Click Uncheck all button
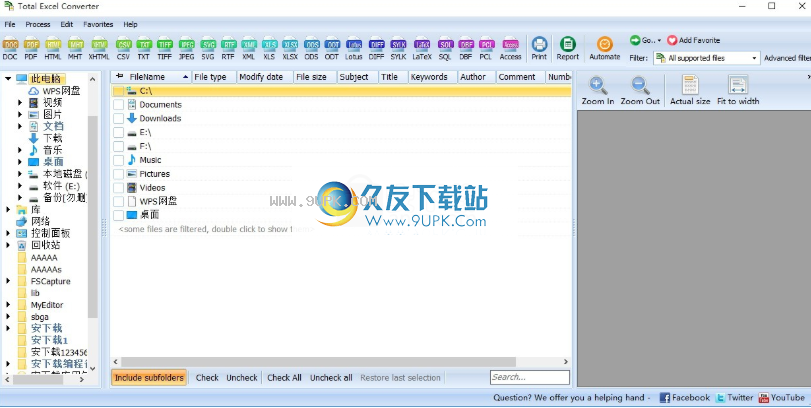The image size is (811, 408). point(331,377)
